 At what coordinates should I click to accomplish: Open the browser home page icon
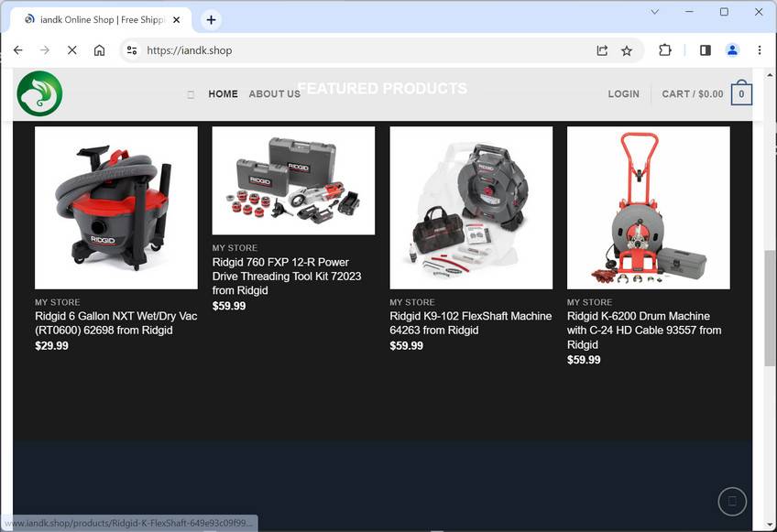point(99,50)
